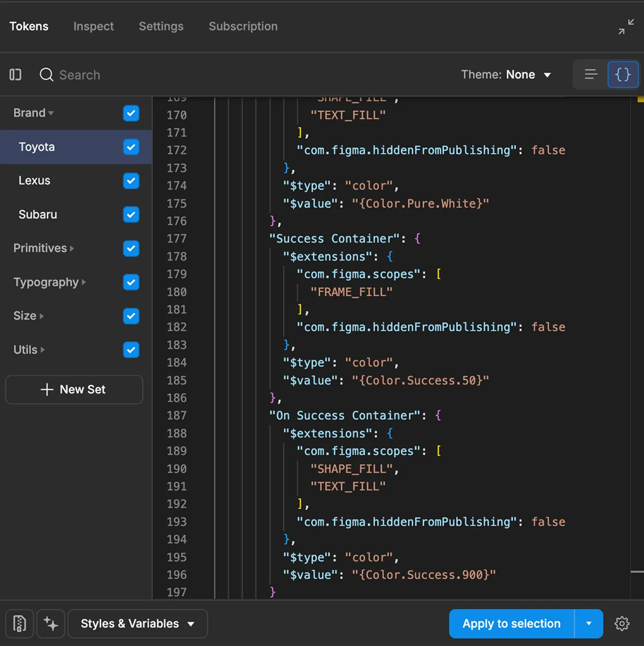Click value "{Color.Pure.White}"
Screen dimensions: 644x646
420,204
